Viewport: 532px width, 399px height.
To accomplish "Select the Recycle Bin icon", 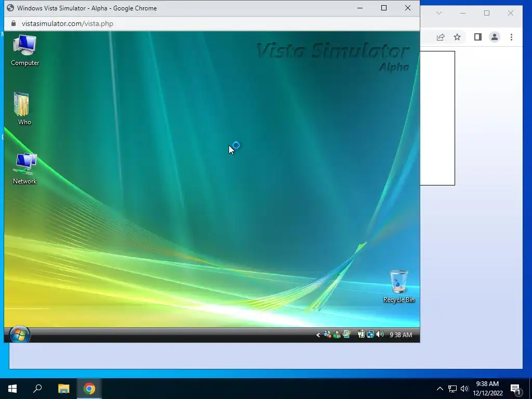I will click(x=398, y=286).
